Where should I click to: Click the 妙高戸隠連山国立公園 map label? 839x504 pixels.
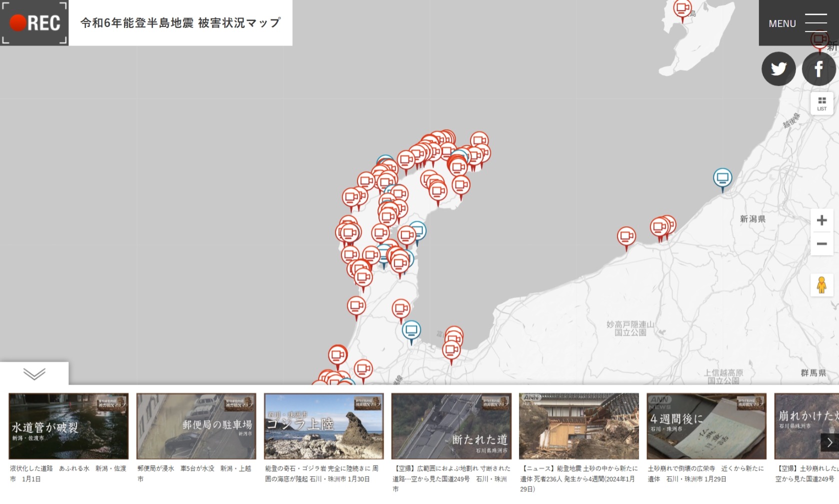(x=630, y=328)
